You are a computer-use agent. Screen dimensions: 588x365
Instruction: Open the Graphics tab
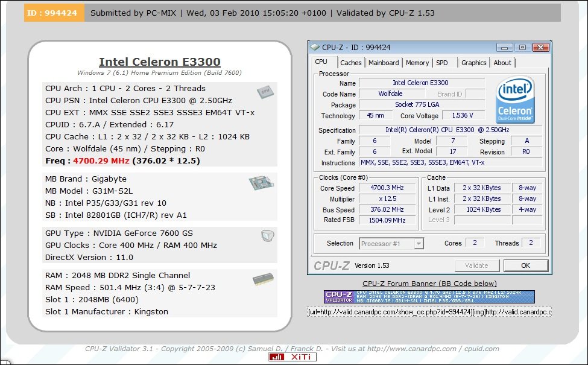pyautogui.click(x=473, y=63)
